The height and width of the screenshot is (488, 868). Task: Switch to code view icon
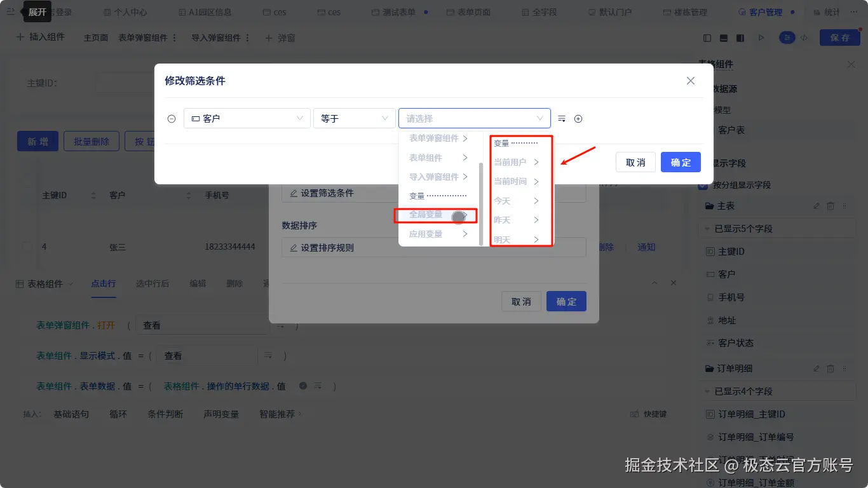(x=804, y=38)
